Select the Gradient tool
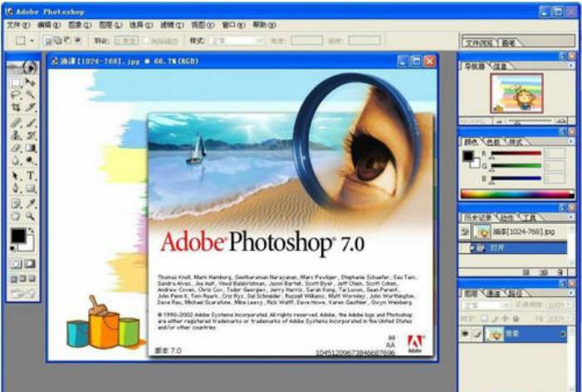The height and width of the screenshot is (392, 582). tap(31, 148)
